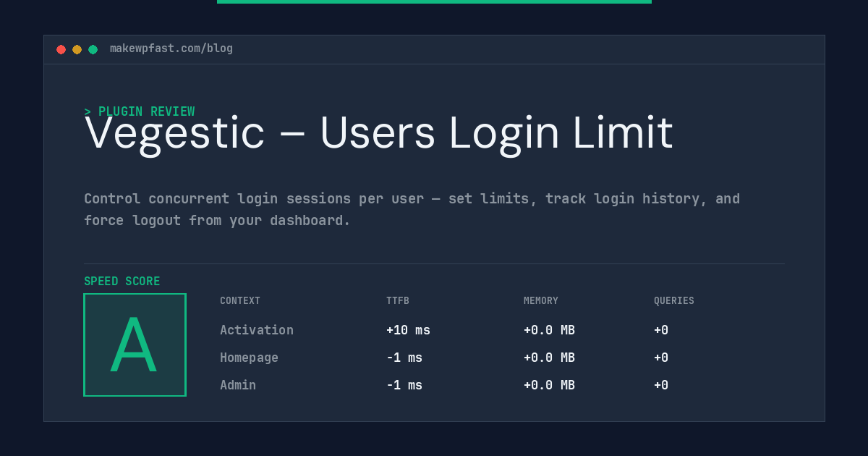868x456 pixels.
Task: Click the SPEED SCORE label
Action: [x=122, y=282]
